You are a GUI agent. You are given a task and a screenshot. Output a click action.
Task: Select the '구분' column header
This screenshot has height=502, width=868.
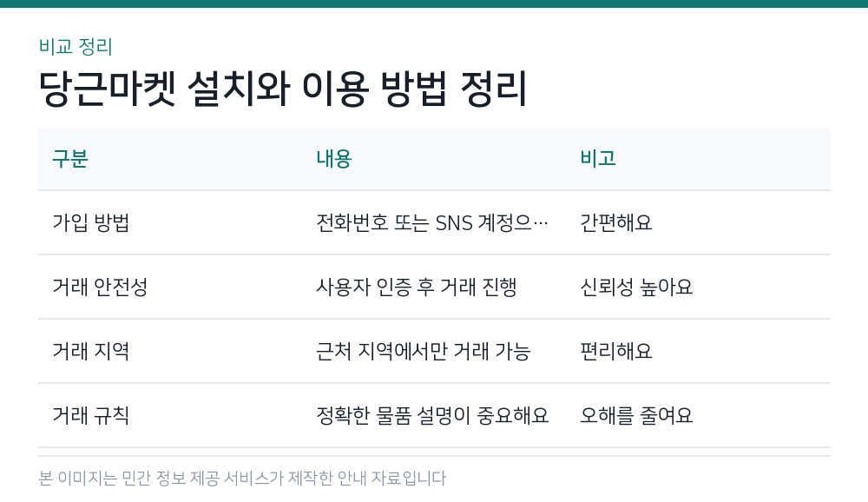(70, 159)
